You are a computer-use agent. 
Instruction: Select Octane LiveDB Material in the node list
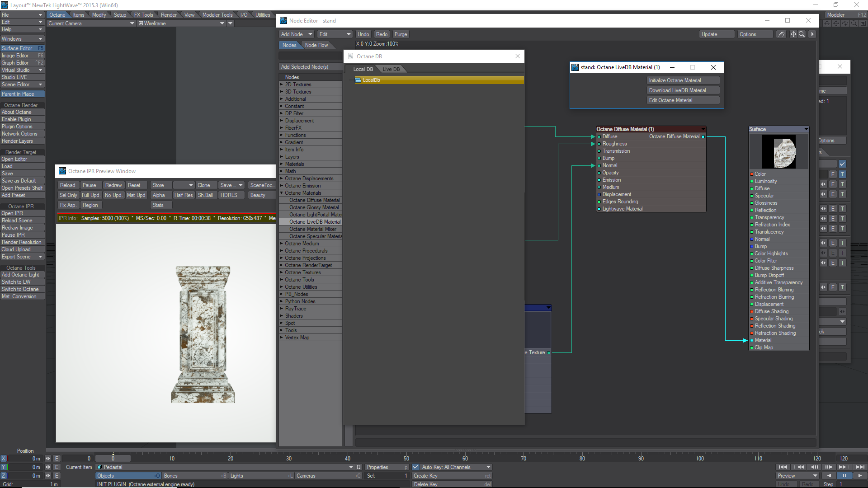click(315, 222)
